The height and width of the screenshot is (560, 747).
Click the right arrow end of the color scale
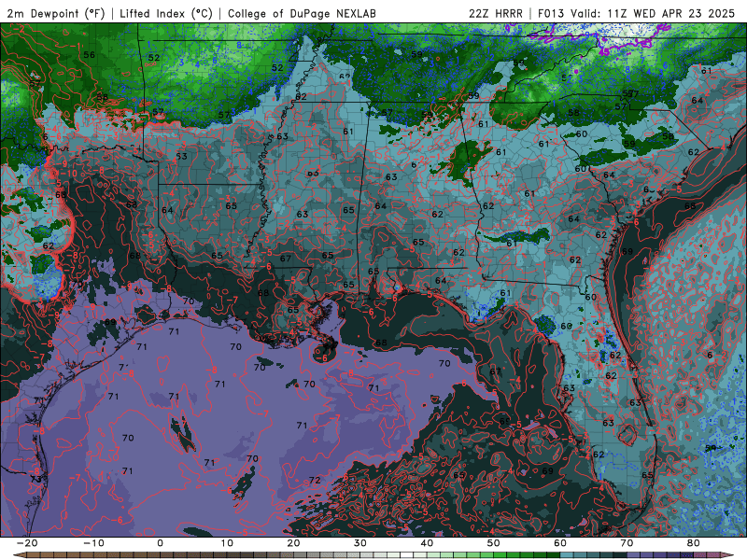tap(729, 555)
